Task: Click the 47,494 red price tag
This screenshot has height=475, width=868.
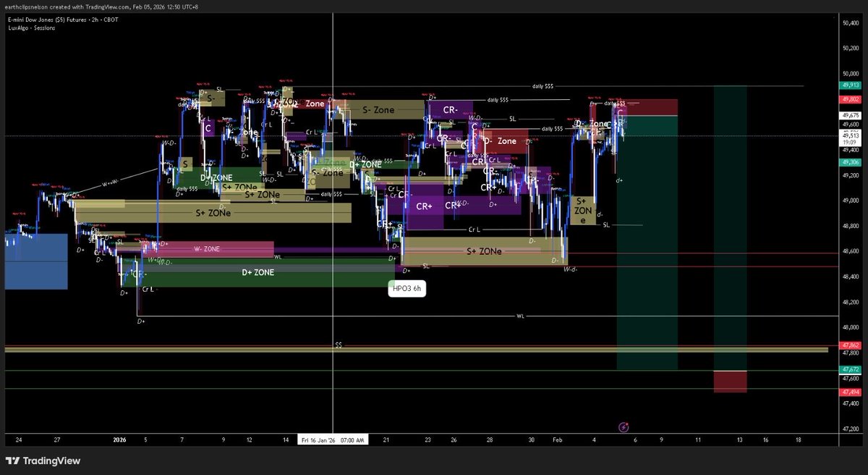Action: [x=850, y=392]
